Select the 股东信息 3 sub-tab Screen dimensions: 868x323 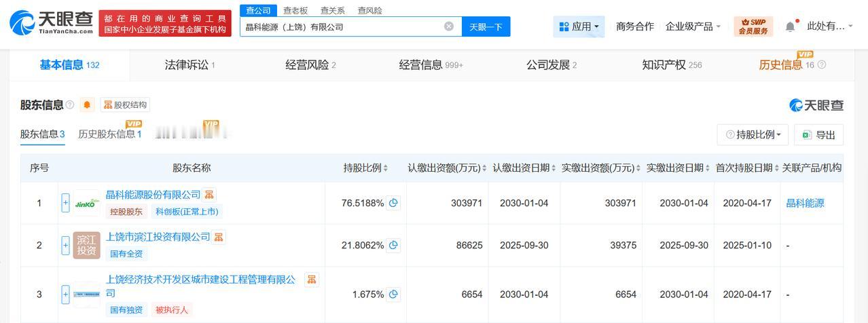(42, 134)
